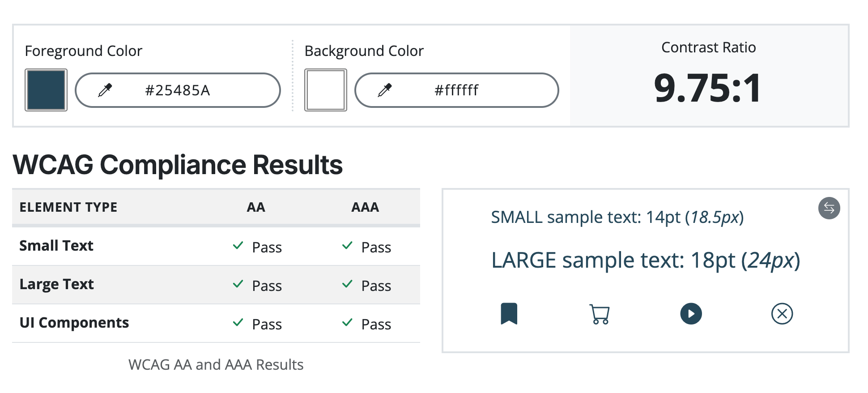Open the dark blue foreground color swatch
Image resolution: width=868 pixels, height=393 pixels.
(x=46, y=90)
